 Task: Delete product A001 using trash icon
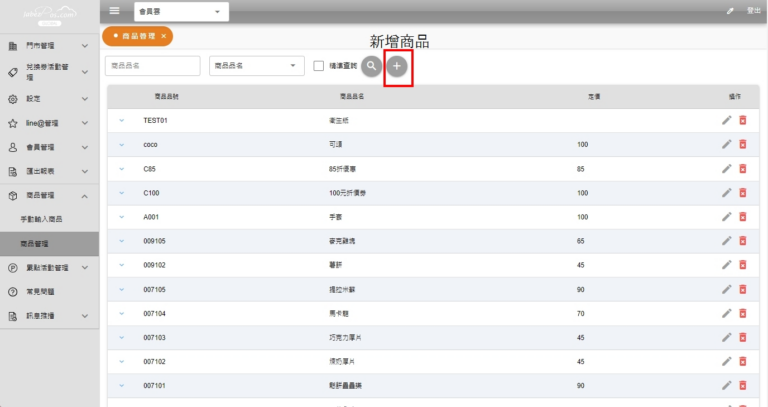pyautogui.click(x=742, y=217)
